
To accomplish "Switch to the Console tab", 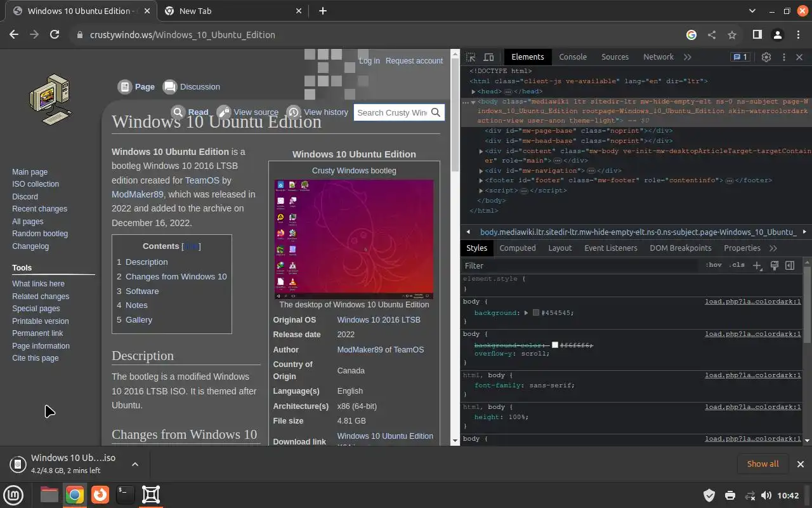I will (x=573, y=57).
